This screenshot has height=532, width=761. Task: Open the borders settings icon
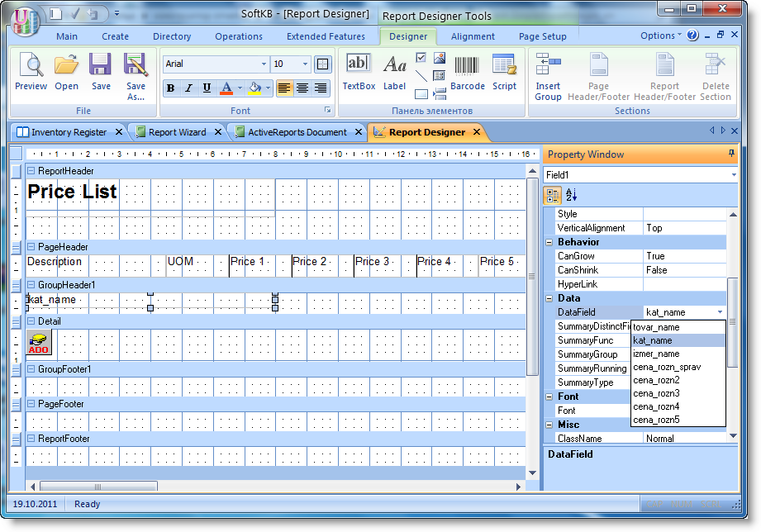click(323, 64)
